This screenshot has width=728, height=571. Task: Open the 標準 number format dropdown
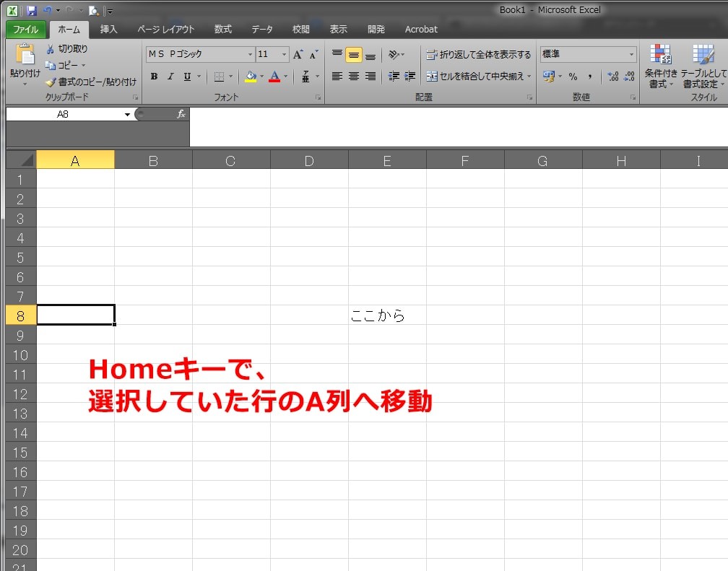coord(630,53)
